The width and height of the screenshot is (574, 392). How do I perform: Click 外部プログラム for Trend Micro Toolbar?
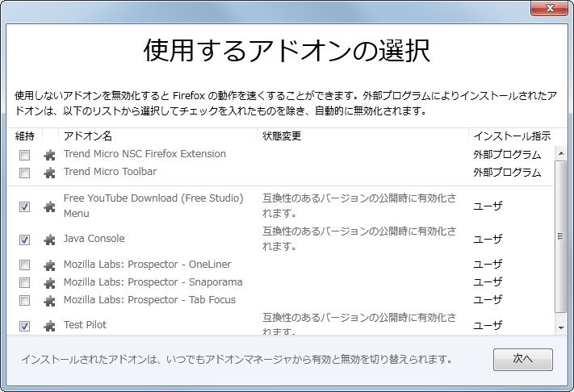tap(507, 173)
